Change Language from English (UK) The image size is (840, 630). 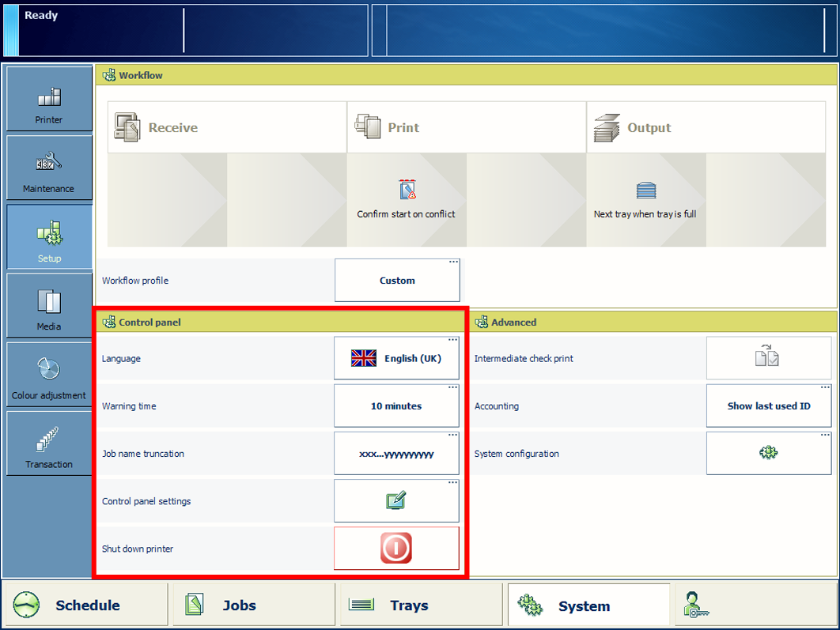coord(396,358)
